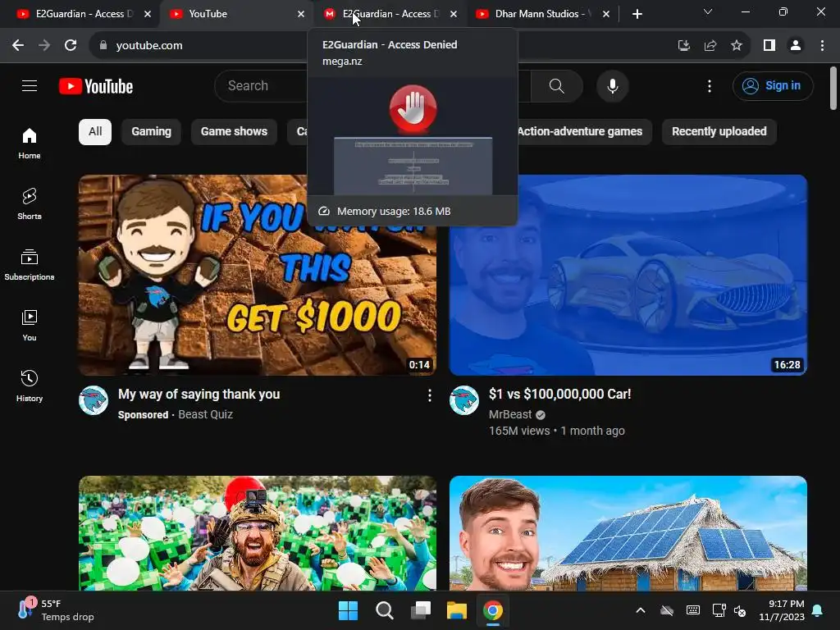
Task: Open Task View on taskbar
Action: (421, 610)
